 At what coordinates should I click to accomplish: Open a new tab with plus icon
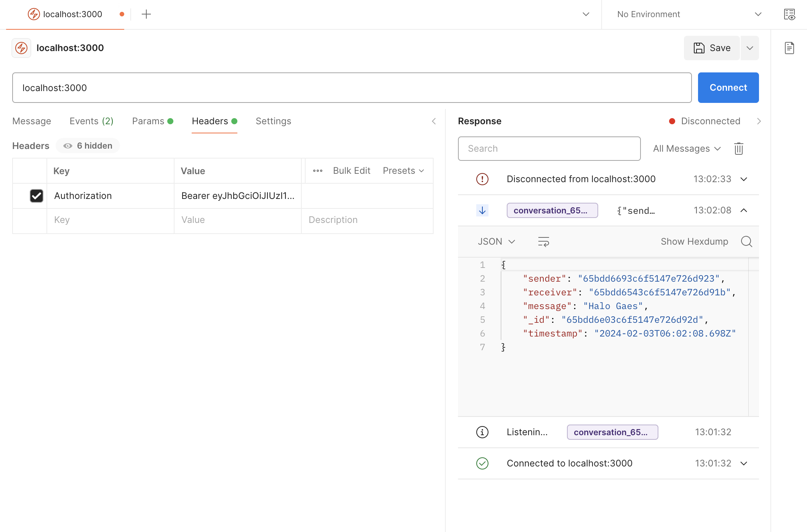click(x=146, y=14)
